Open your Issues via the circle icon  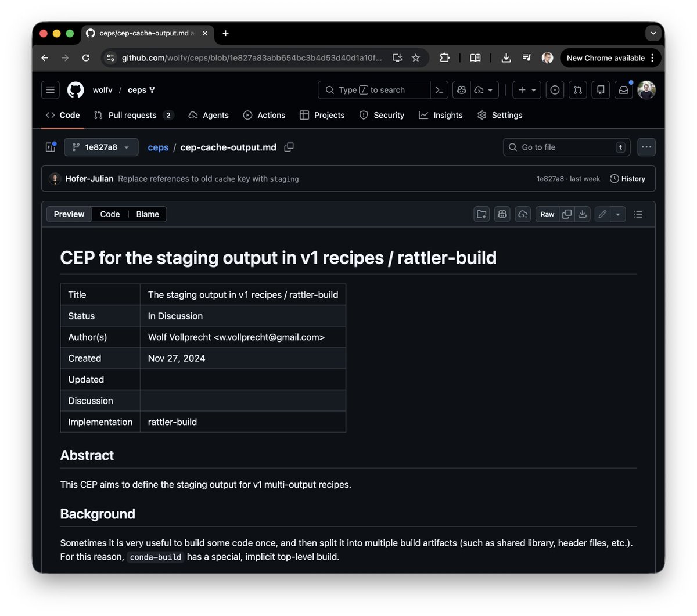tap(555, 90)
